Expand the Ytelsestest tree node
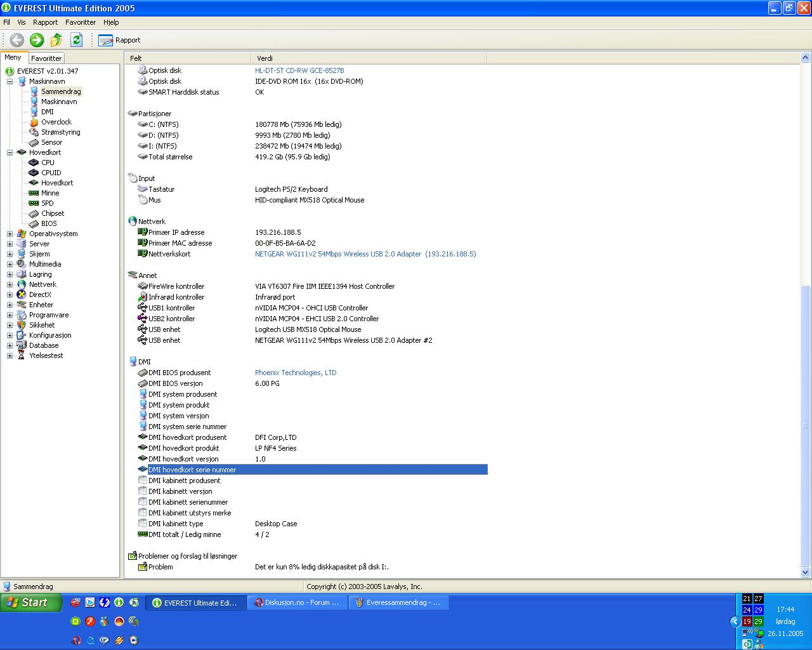The width and height of the screenshot is (812, 650). [x=10, y=355]
